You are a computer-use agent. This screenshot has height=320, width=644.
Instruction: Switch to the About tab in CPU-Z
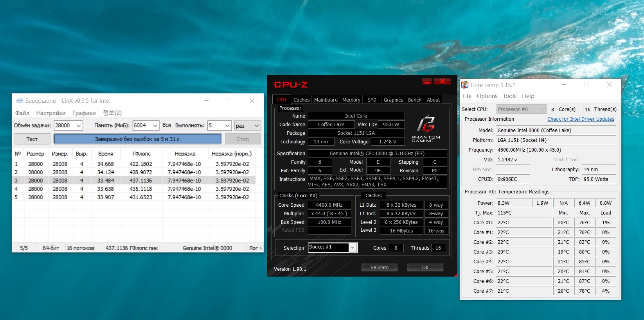click(433, 100)
